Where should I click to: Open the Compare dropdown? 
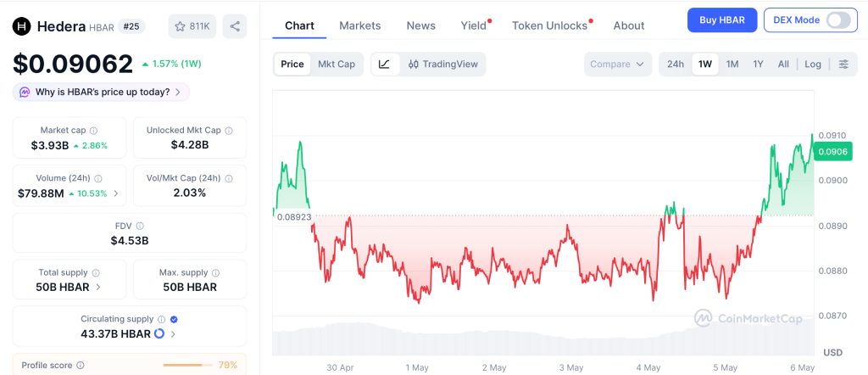pyautogui.click(x=617, y=64)
